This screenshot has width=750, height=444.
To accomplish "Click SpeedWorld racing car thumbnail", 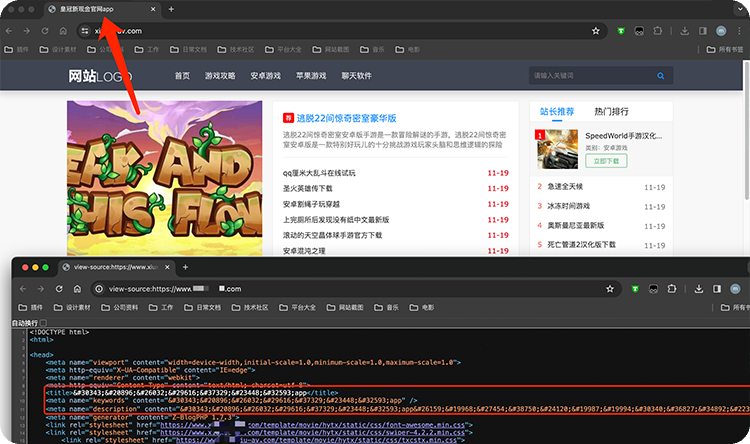I will 557,149.
